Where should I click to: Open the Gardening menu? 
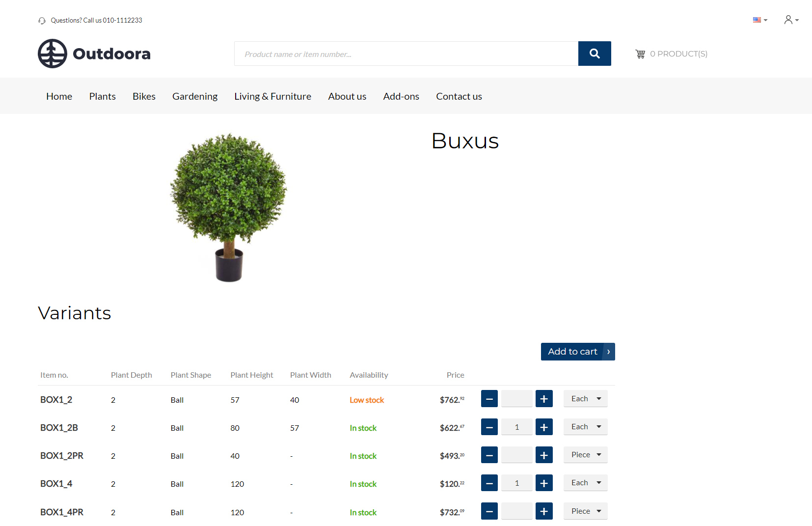(x=195, y=96)
